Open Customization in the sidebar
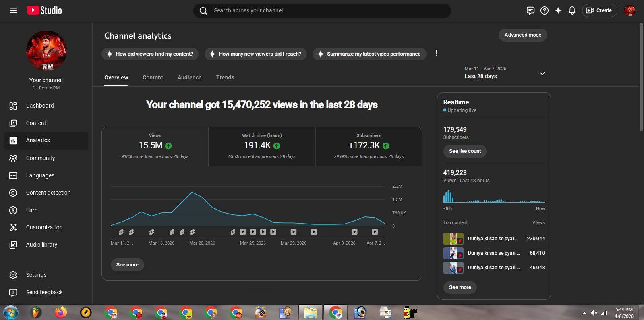644x320 pixels. point(44,227)
